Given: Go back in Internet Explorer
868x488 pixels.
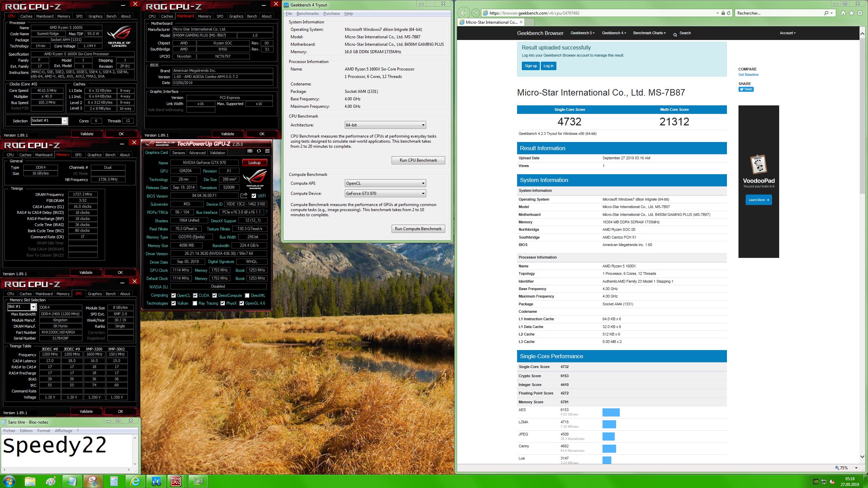Looking at the screenshot, I should pyautogui.click(x=463, y=13).
